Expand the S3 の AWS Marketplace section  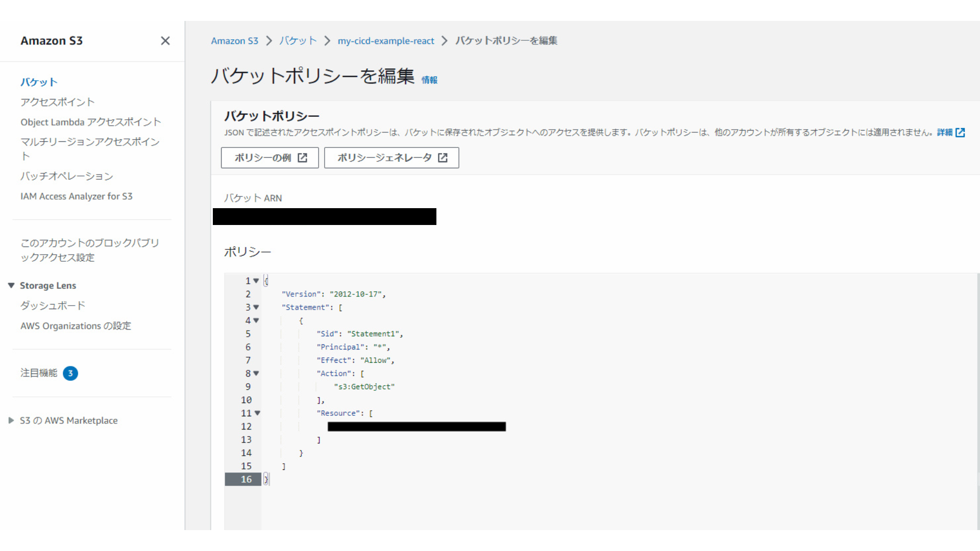click(x=11, y=420)
